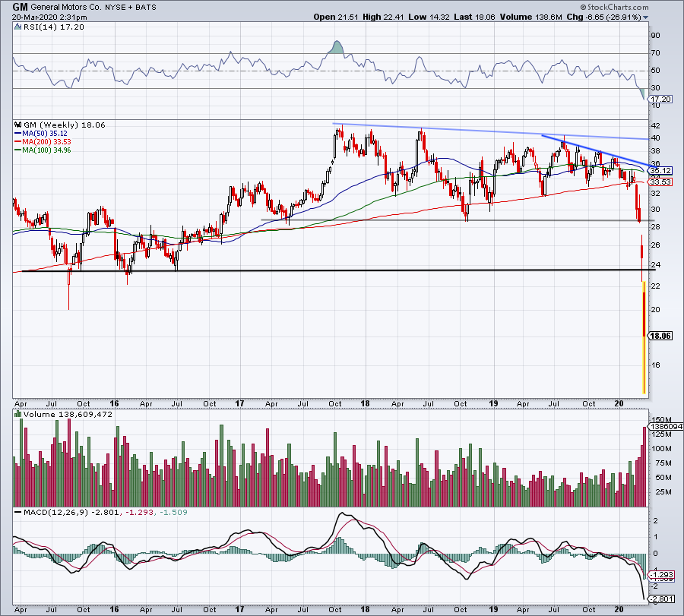684x616 pixels.
Task: Click the green MA(100) legend line
Action: 18,150
